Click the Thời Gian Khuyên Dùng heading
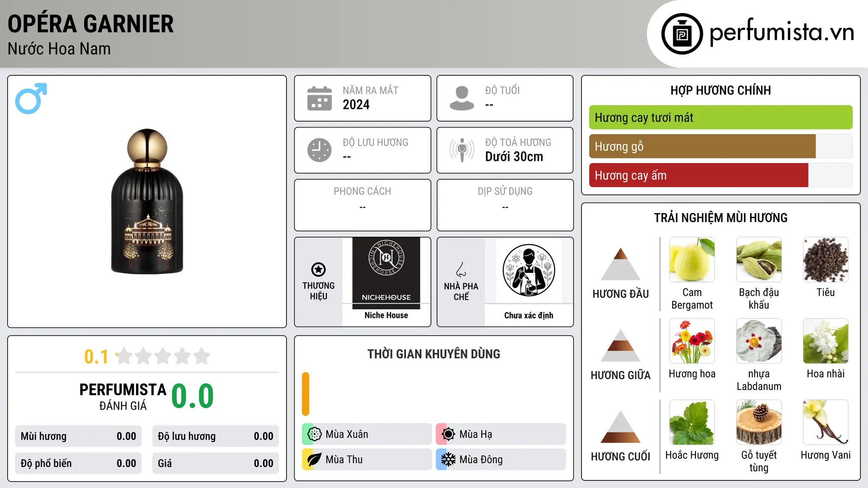This screenshot has height=488, width=868. pyautogui.click(x=434, y=354)
